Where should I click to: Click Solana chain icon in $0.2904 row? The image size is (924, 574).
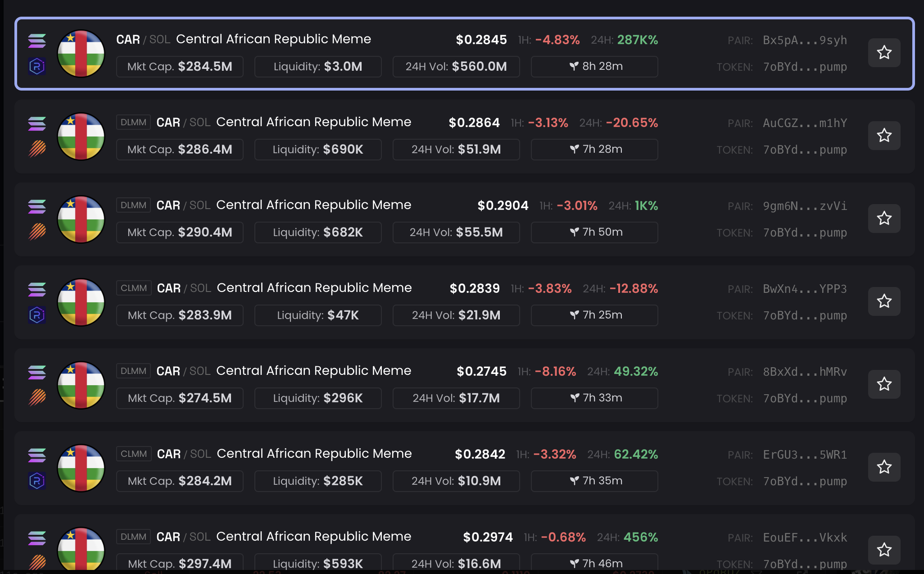37,206
